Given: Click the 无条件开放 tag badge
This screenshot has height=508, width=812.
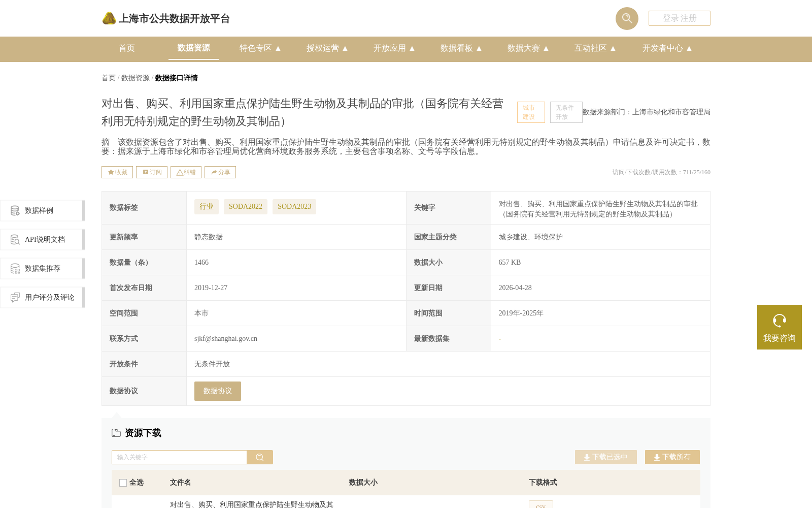Looking at the screenshot, I should click(566, 112).
